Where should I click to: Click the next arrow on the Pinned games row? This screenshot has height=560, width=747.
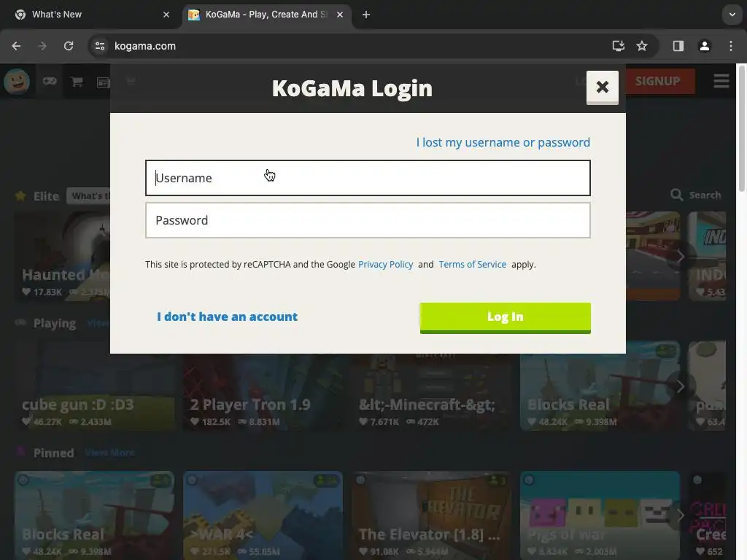click(x=681, y=516)
